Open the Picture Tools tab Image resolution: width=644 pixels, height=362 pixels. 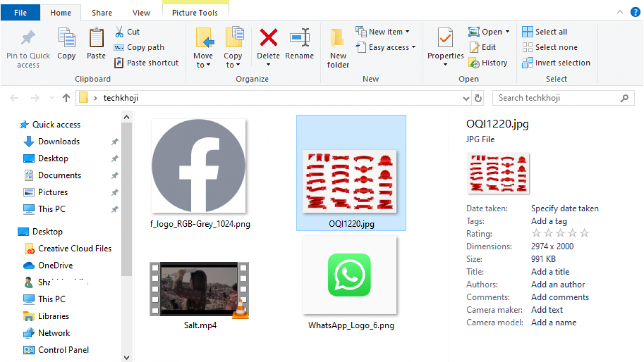(195, 13)
